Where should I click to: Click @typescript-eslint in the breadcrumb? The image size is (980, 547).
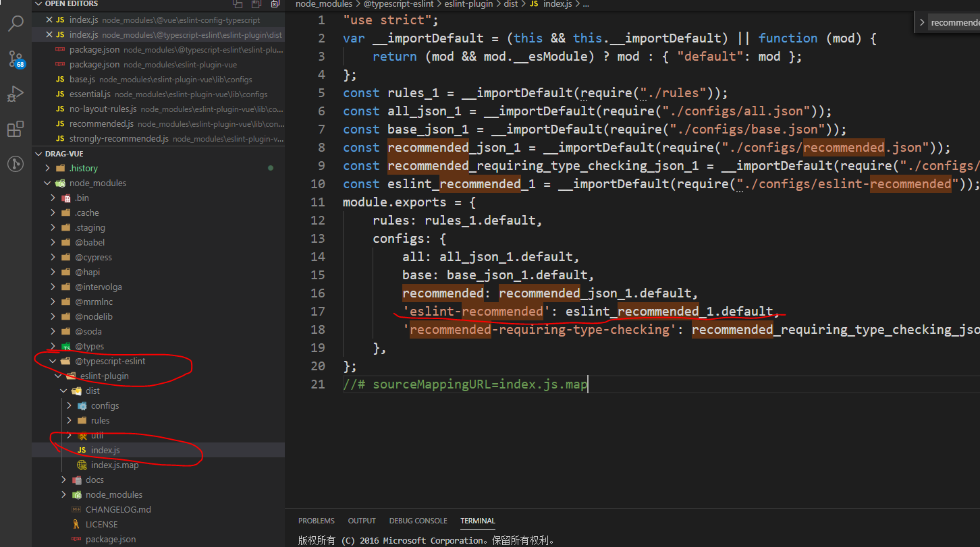(x=398, y=4)
